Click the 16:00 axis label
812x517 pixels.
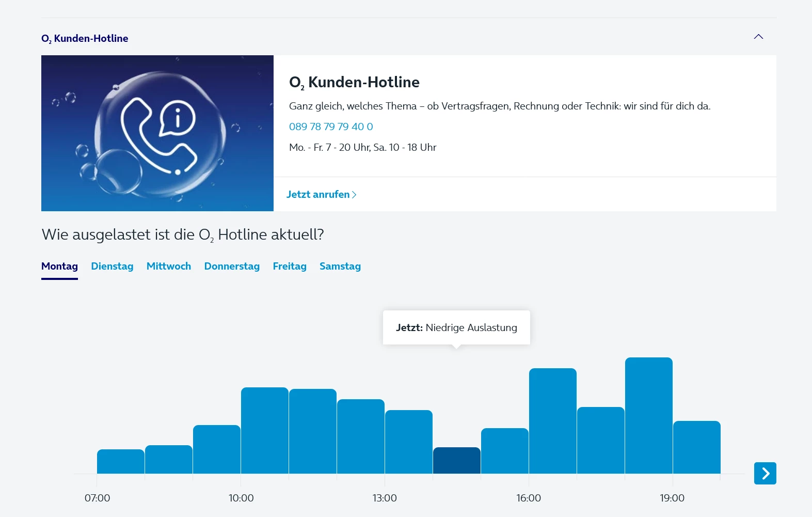pos(529,498)
